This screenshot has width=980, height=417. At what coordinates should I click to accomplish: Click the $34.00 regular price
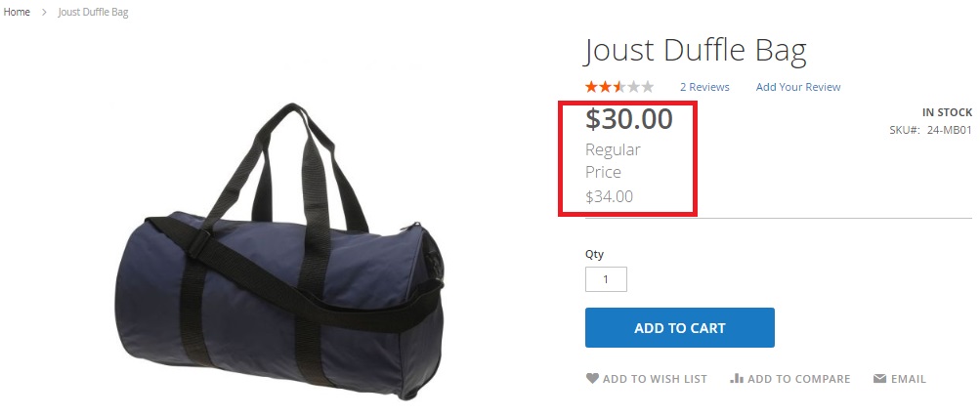tap(609, 196)
